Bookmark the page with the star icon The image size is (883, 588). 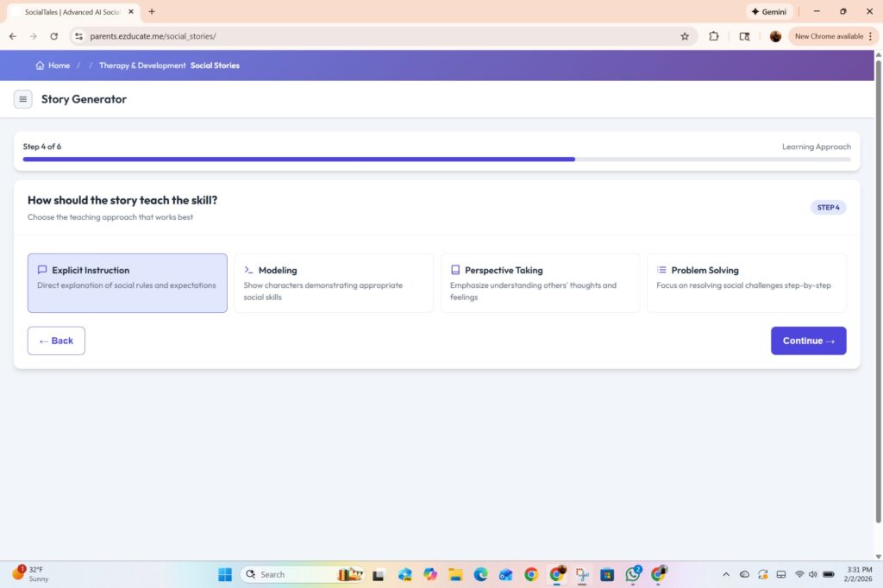coord(685,36)
